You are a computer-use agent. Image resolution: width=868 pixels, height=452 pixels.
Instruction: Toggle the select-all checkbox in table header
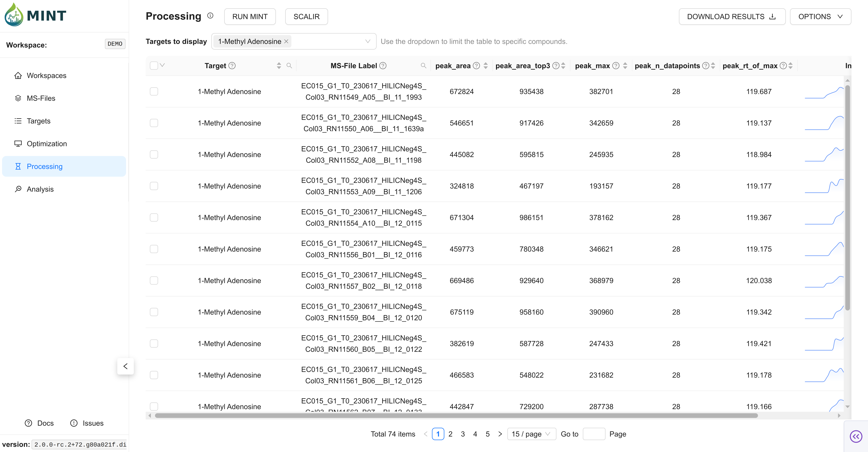pos(154,66)
